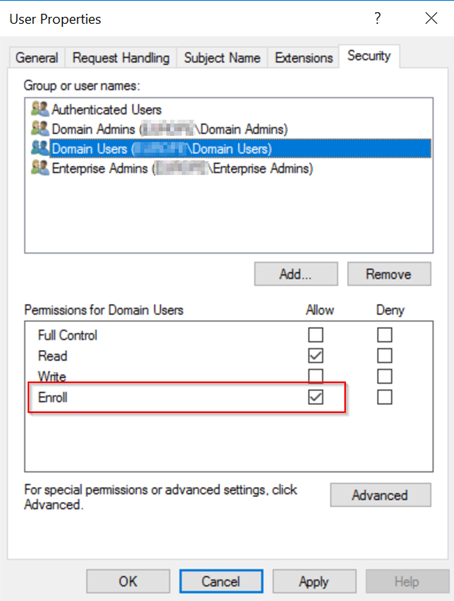Close the User Properties dialog
This screenshot has width=454, height=601.
[x=431, y=18]
